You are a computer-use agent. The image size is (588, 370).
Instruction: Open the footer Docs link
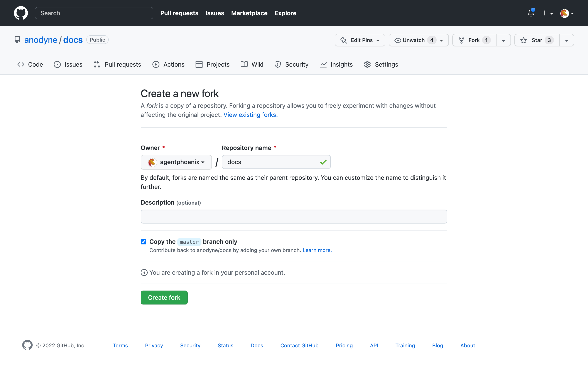coord(257,345)
